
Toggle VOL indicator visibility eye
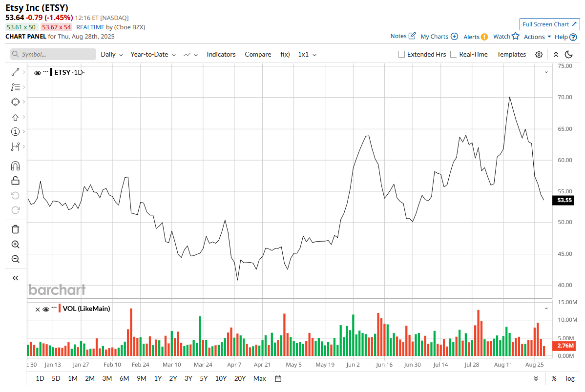point(46,309)
